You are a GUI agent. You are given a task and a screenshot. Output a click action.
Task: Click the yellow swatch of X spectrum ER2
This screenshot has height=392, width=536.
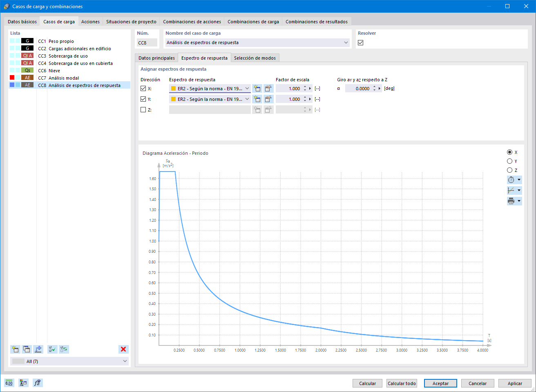174,89
